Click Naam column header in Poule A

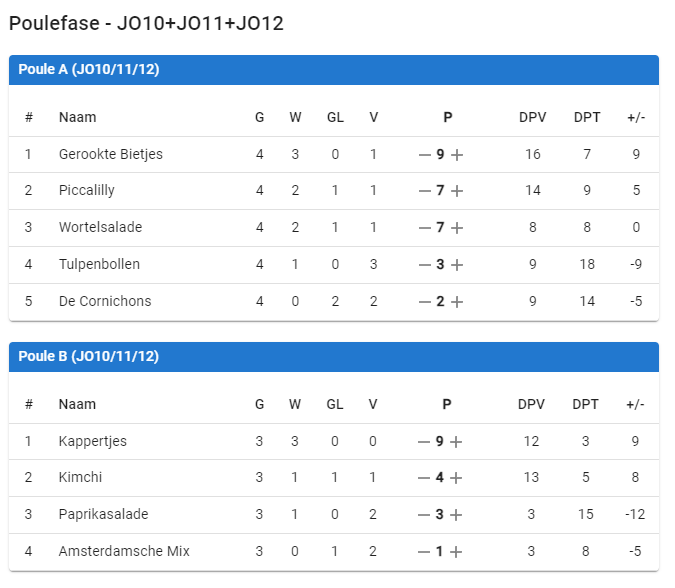(x=77, y=118)
